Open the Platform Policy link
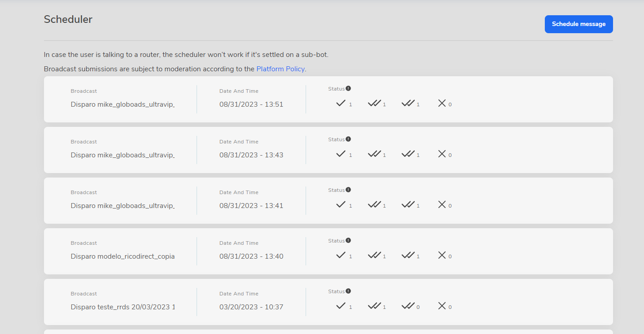Screen dimensions: 644x334 (280, 69)
